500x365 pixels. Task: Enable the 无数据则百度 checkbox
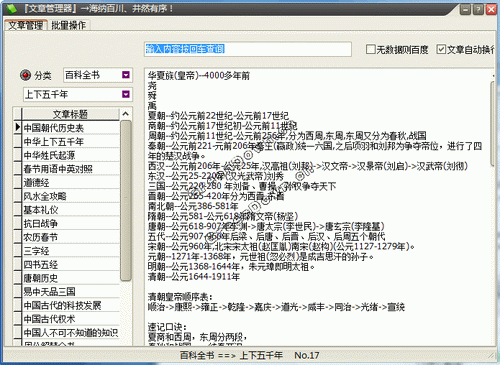pyautogui.click(x=371, y=50)
